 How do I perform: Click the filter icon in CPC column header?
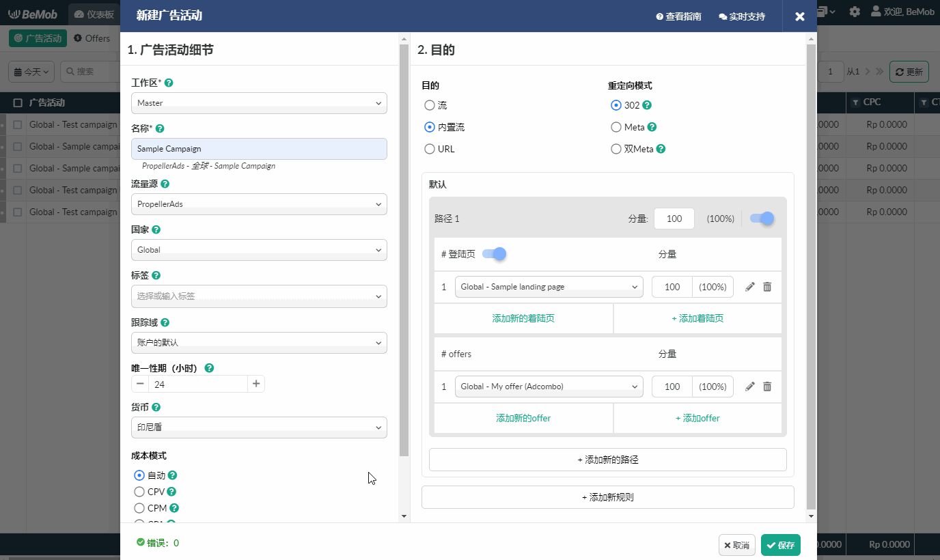855,102
